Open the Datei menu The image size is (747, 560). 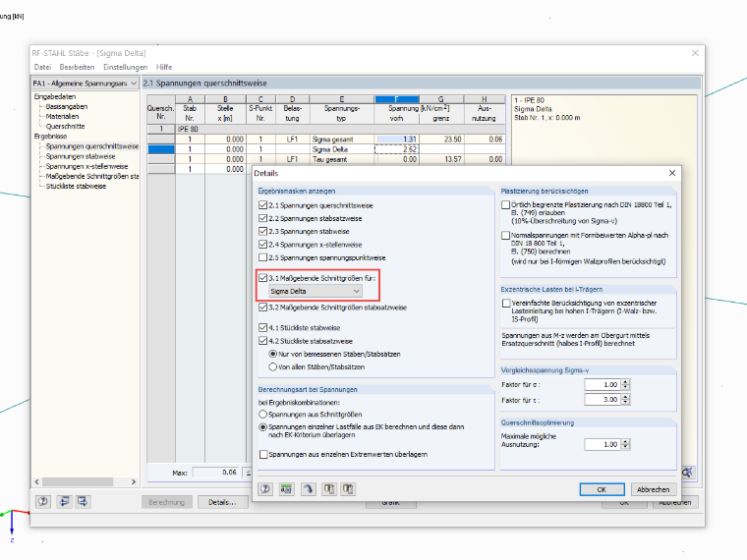pyautogui.click(x=42, y=67)
